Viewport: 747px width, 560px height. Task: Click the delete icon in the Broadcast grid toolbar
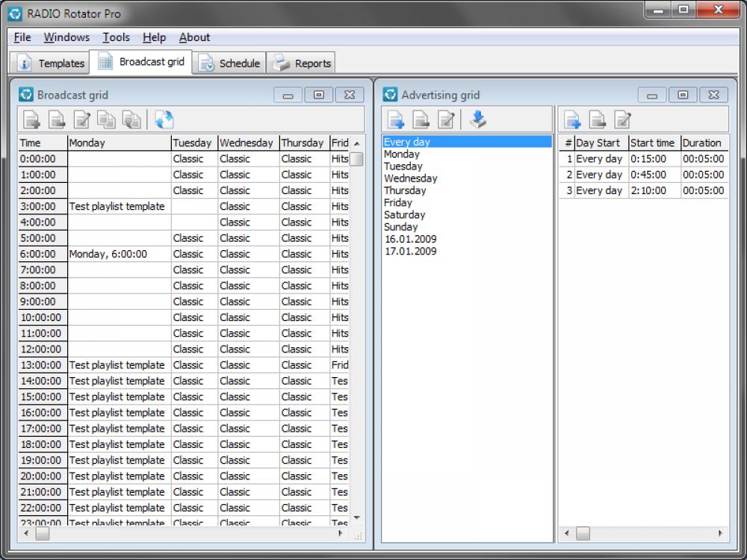point(55,119)
